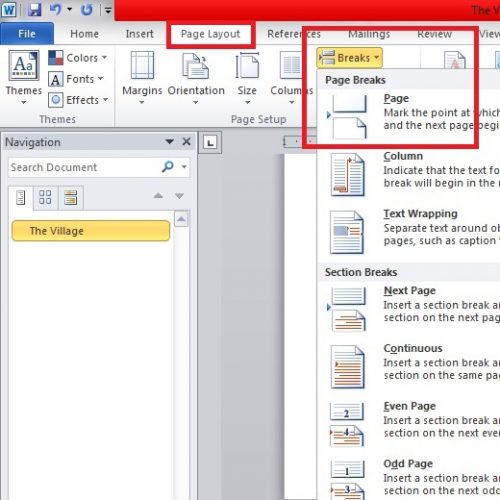
Task: Browse search results tab in Navigation
Action: 71,197
